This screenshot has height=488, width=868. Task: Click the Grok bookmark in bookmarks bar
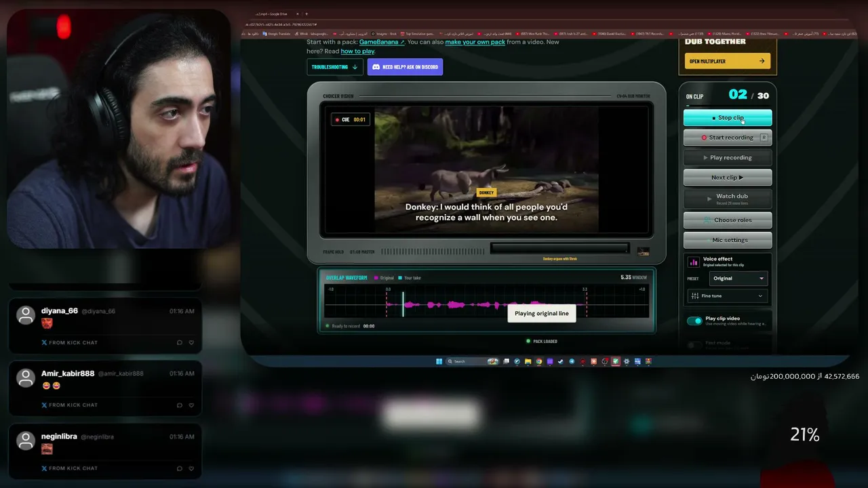[384, 33]
